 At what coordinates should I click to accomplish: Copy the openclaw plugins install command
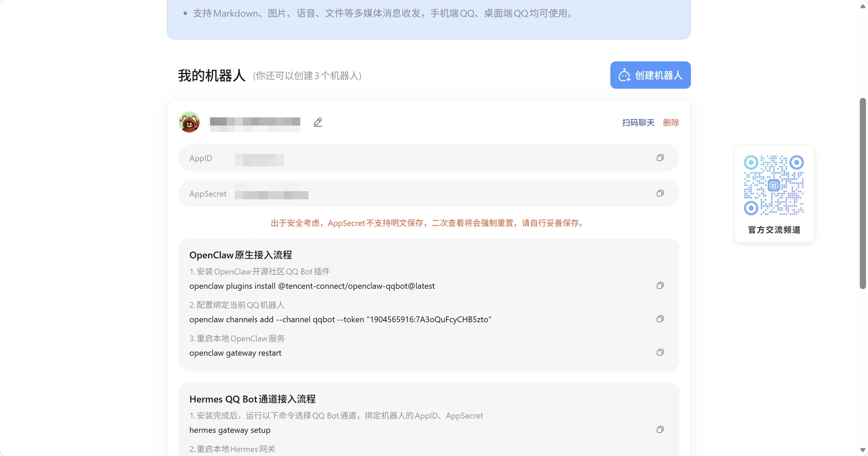click(x=660, y=285)
